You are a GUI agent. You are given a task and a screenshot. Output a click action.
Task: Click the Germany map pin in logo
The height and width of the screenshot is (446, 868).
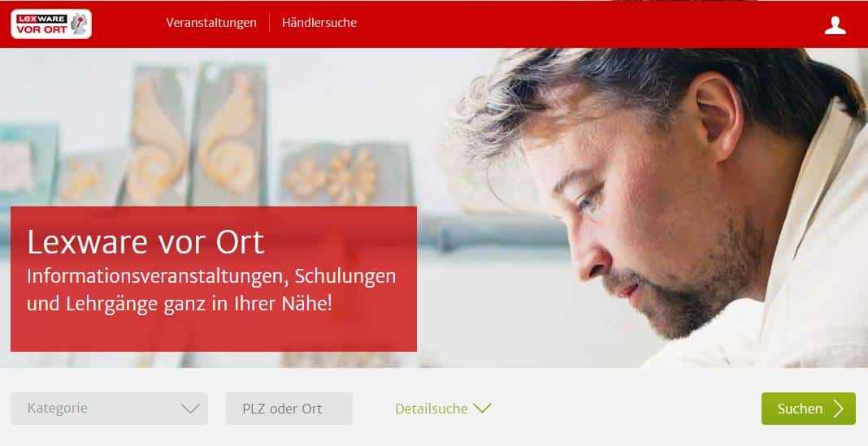coord(80,24)
